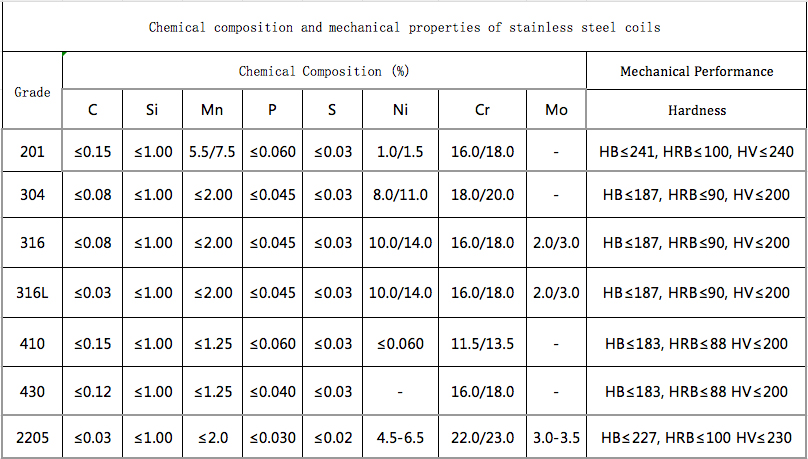
Task: Select the ≤0.12 carbon value for 430
Action: point(92,393)
